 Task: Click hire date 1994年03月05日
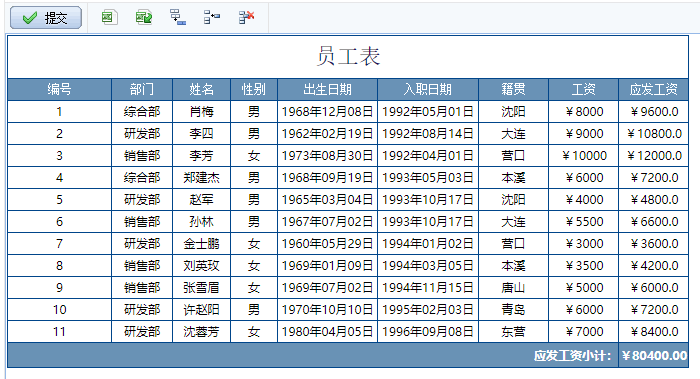pos(428,266)
